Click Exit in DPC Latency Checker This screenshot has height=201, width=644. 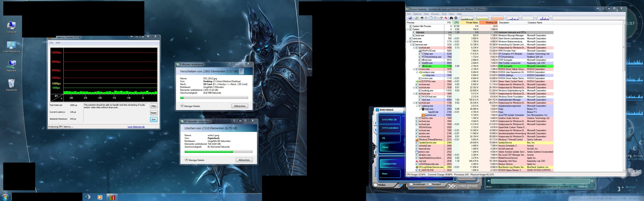click(154, 119)
